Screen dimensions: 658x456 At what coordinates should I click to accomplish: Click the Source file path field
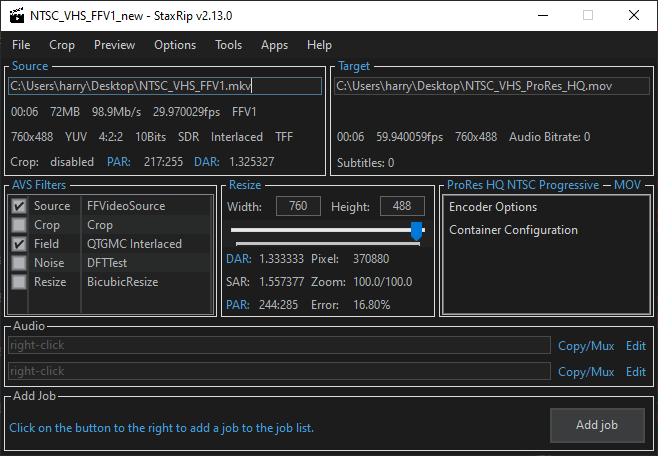click(165, 86)
